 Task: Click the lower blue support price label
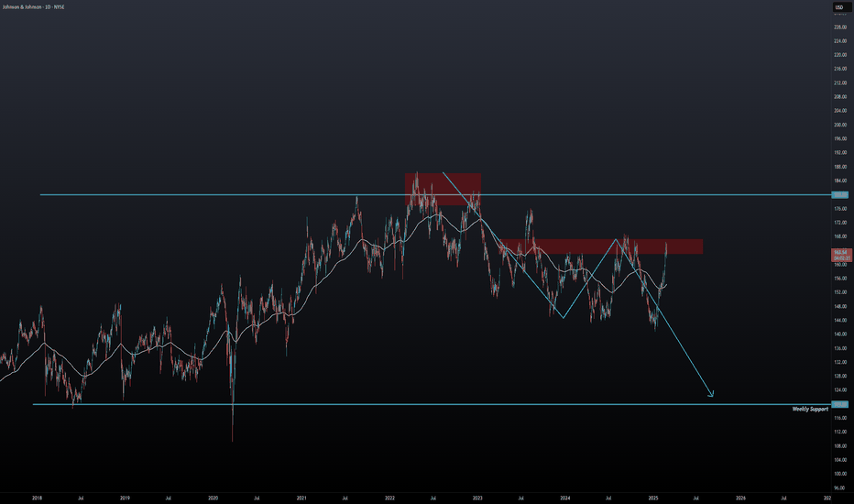[840, 404]
